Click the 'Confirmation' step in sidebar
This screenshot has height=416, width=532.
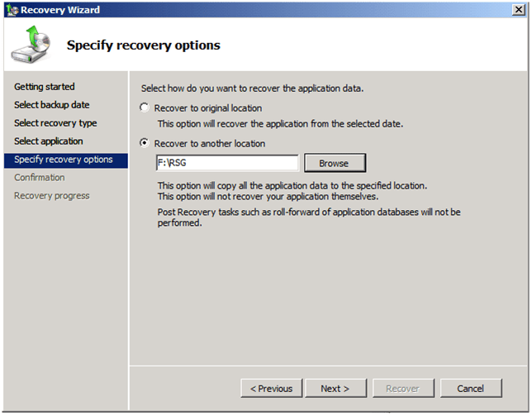39,178
